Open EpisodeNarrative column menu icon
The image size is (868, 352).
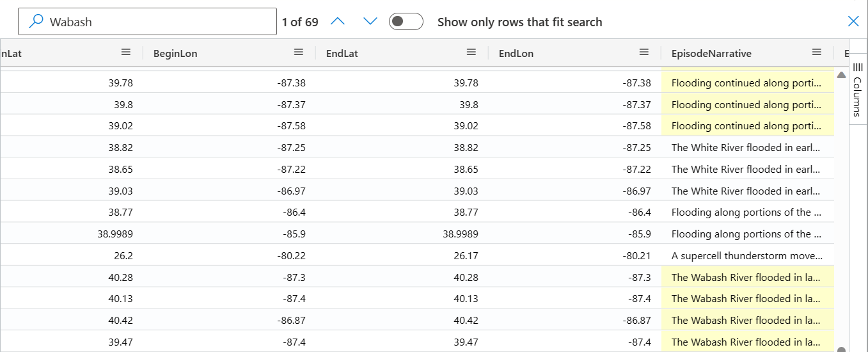817,52
